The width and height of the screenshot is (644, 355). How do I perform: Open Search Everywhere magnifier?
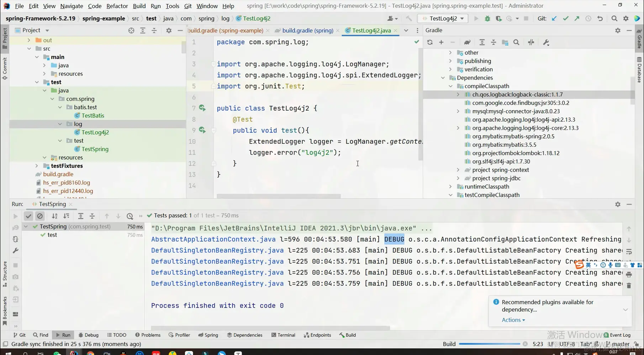[614, 18]
